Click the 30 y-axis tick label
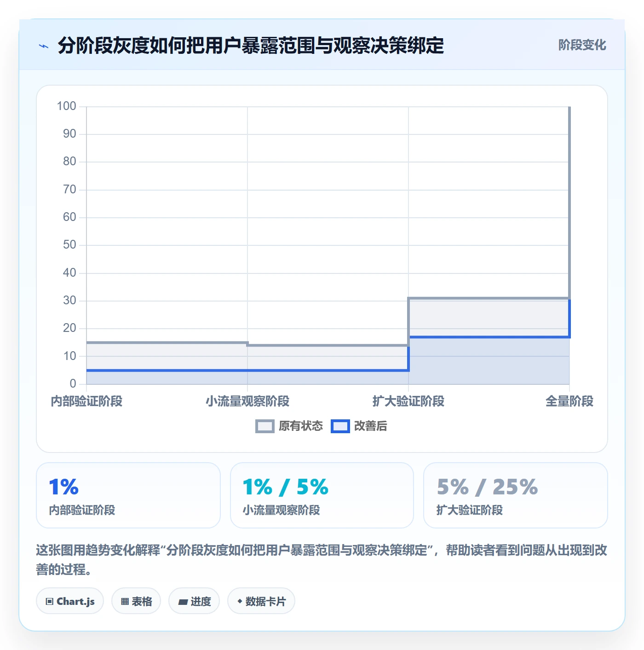This screenshot has width=644, height=650. 70,301
